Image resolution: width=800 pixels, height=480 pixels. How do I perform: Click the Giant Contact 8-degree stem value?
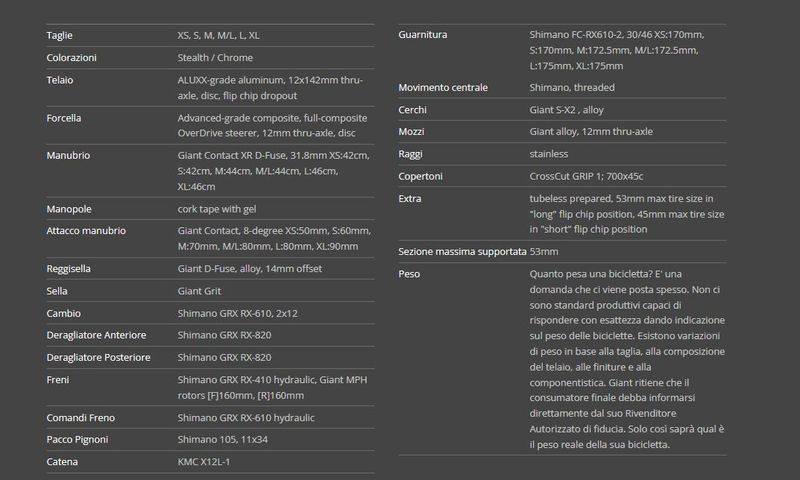[x=274, y=238]
